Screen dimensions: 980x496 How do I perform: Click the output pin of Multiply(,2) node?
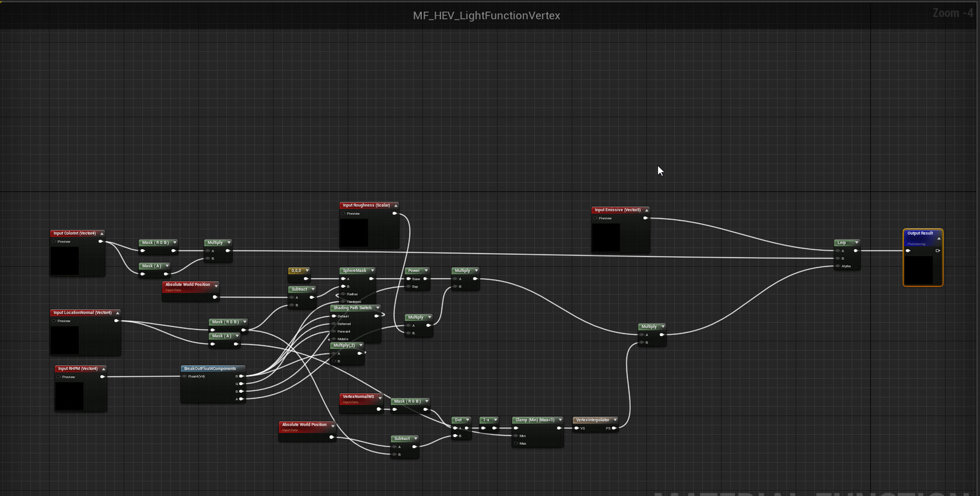pos(360,353)
